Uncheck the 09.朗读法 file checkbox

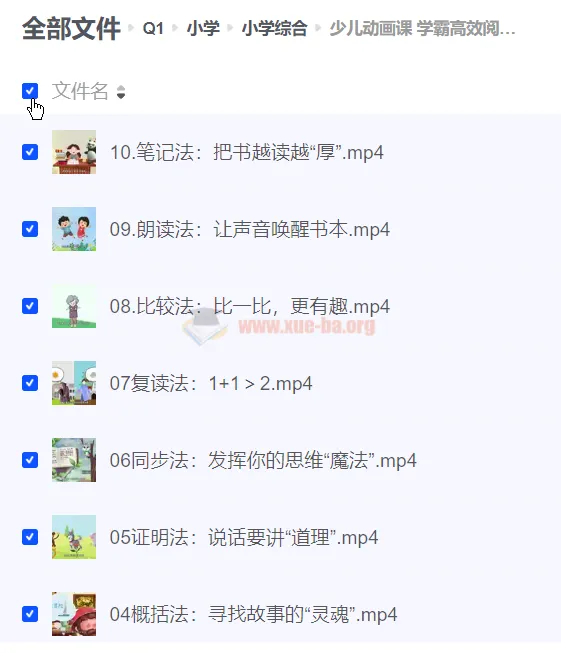coord(30,229)
